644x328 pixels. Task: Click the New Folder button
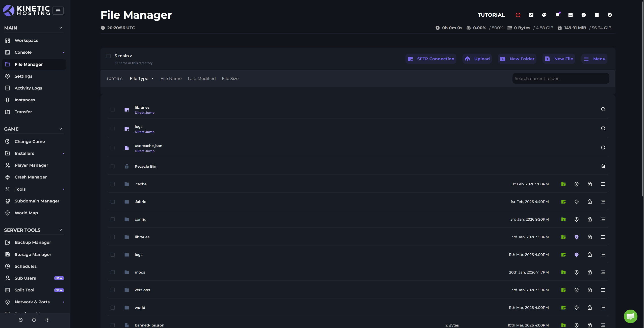517,59
